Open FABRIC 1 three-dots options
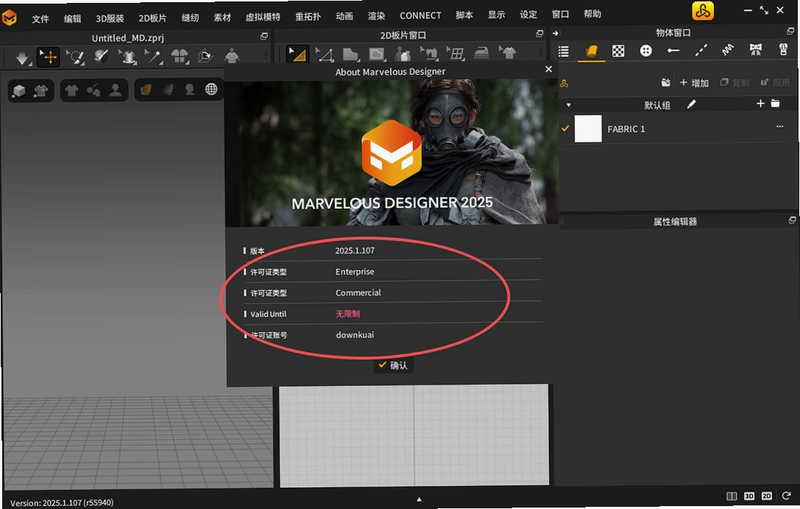 click(780, 126)
